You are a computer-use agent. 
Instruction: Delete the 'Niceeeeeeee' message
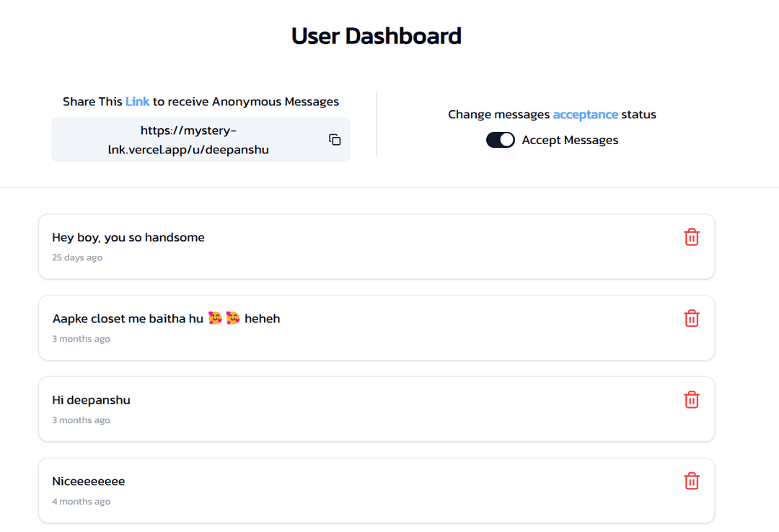point(691,482)
